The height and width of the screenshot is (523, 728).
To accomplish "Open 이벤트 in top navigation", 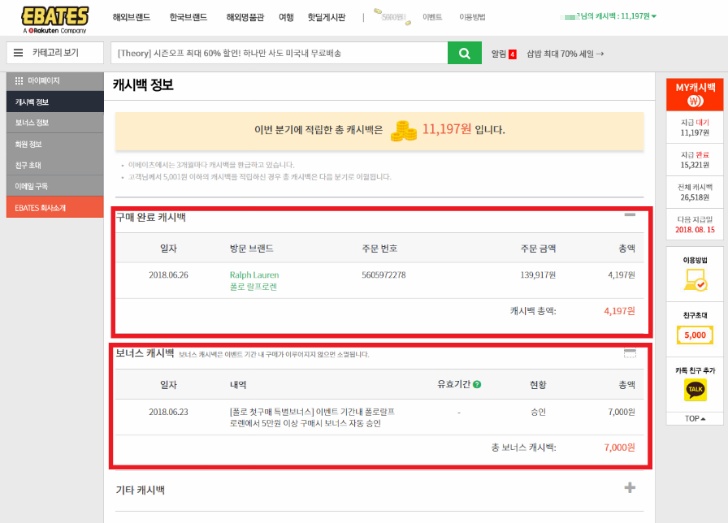I will (x=432, y=17).
